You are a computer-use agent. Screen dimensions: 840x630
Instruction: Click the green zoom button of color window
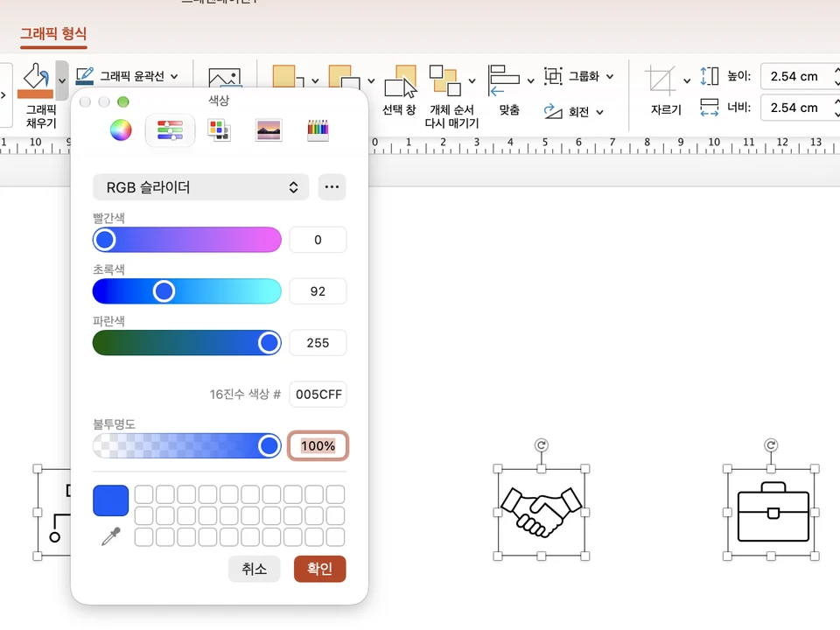coord(123,101)
